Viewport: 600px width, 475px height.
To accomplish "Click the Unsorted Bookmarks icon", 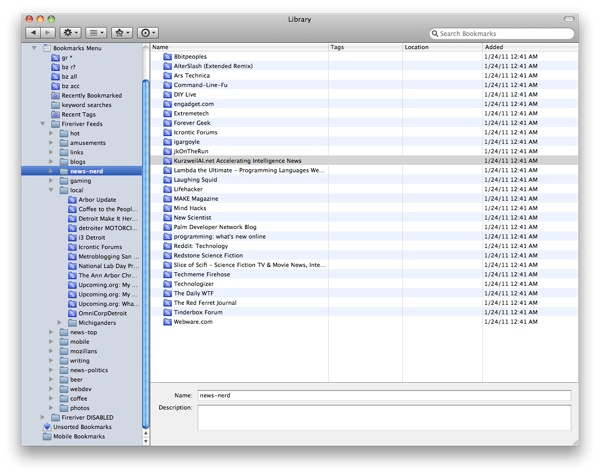I will pyautogui.click(x=47, y=427).
